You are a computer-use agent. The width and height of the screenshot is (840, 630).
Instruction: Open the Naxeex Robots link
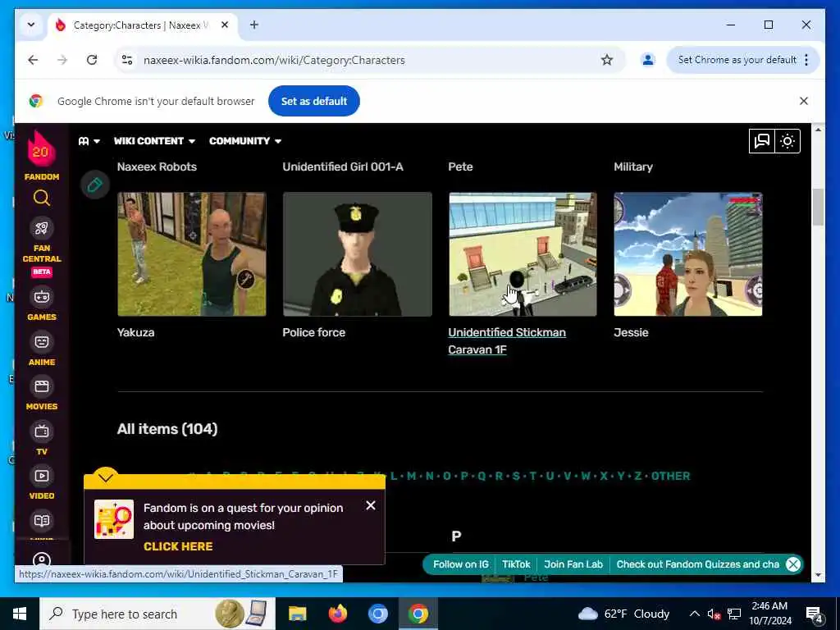click(x=157, y=167)
